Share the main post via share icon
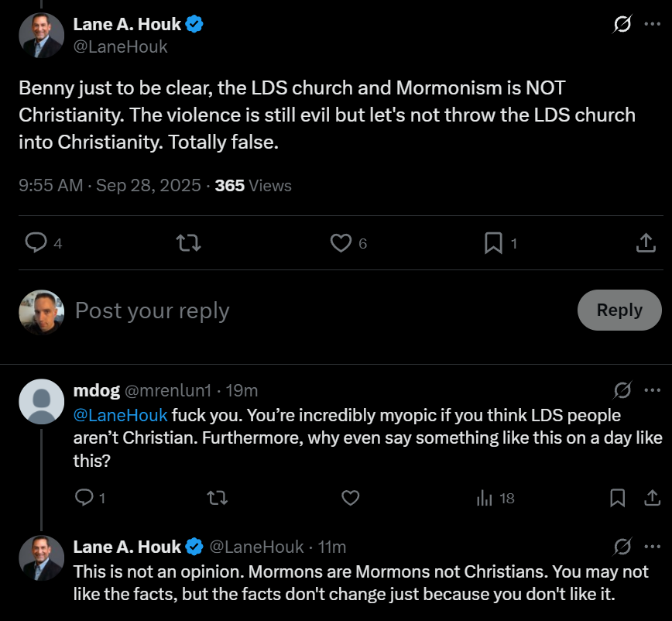This screenshot has height=621, width=672. point(645,243)
